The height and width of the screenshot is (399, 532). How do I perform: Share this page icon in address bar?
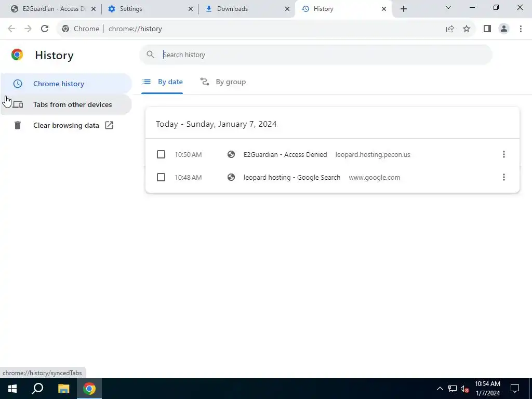click(450, 29)
